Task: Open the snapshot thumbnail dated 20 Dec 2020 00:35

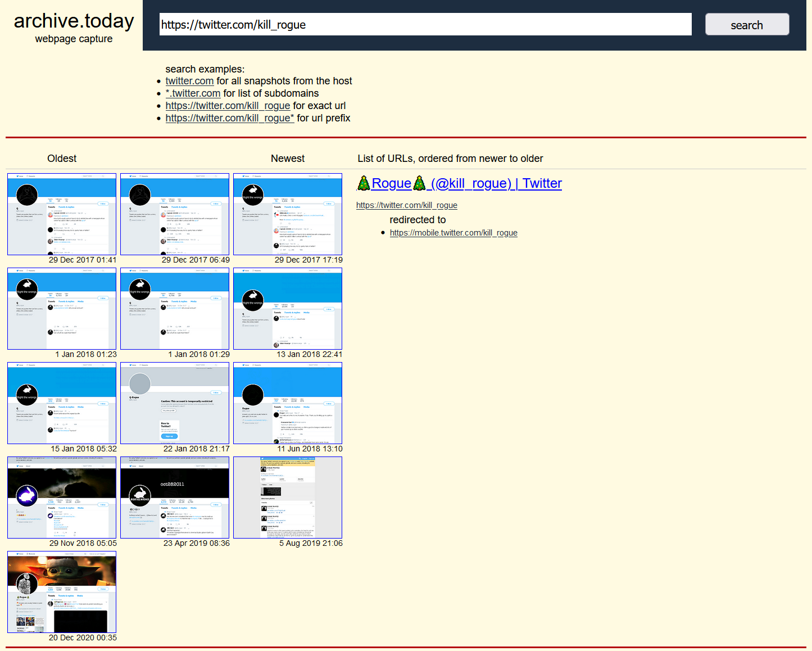Action: click(62, 592)
